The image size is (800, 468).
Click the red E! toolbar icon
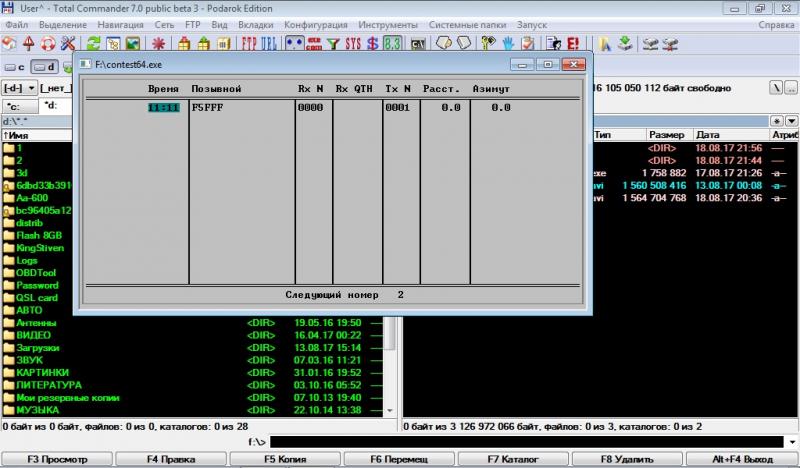click(x=574, y=44)
